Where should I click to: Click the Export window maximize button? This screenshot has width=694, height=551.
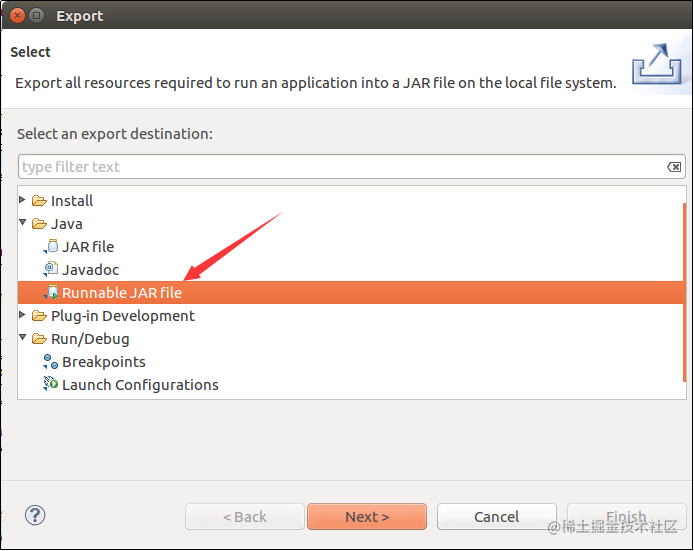pyautogui.click(x=36, y=16)
